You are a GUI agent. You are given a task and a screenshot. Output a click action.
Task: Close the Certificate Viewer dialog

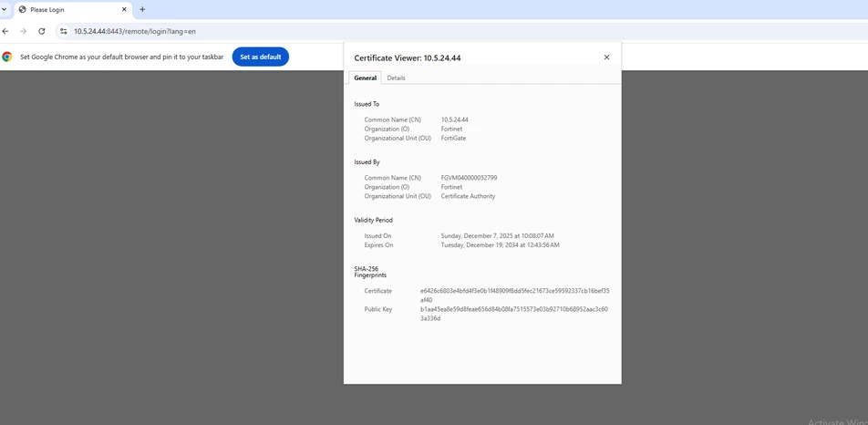pyautogui.click(x=606, y=57)
